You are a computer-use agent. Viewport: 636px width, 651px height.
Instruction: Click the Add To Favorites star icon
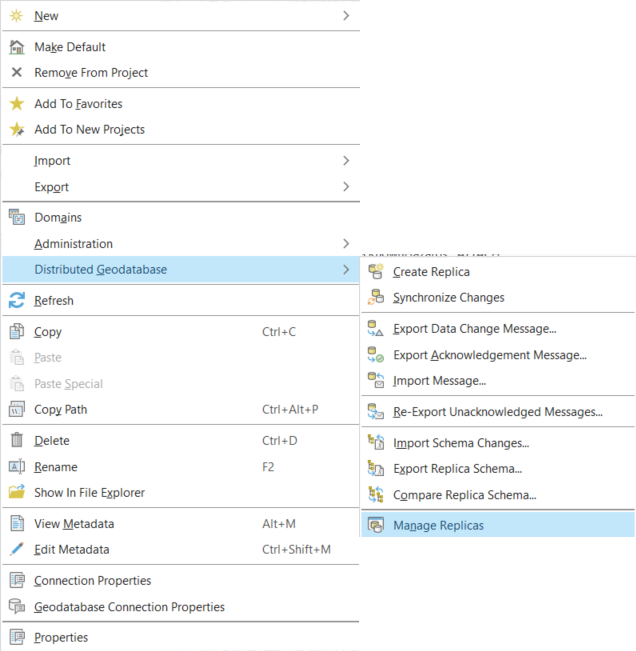(x=16, y=104)
